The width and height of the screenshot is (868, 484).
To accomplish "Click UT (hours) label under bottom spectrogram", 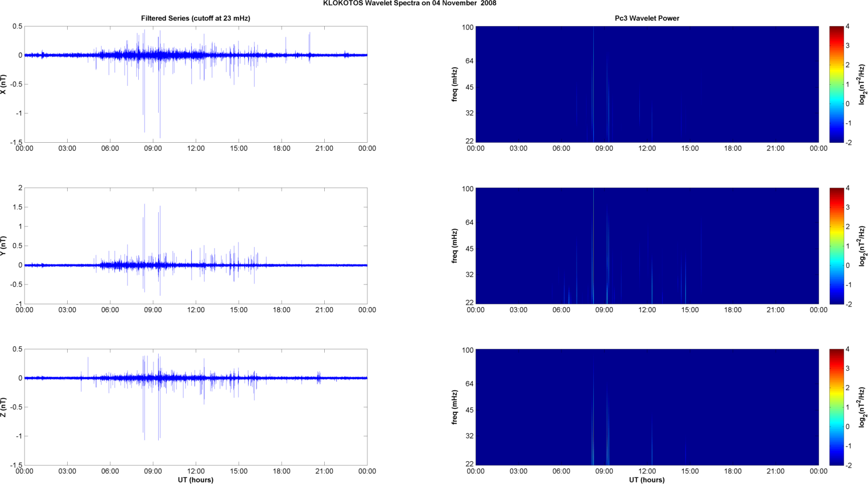I will point(647,479).
